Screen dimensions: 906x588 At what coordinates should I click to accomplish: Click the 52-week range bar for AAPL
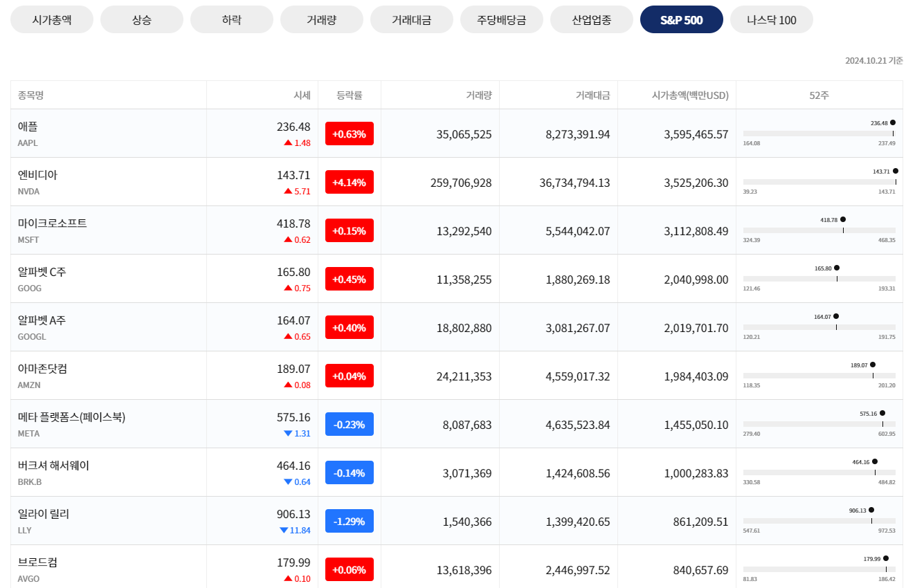pos(819,134)
